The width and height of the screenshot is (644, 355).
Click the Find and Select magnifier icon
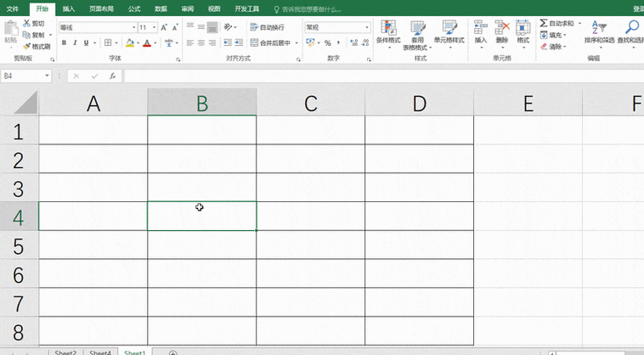coord(633,28)
